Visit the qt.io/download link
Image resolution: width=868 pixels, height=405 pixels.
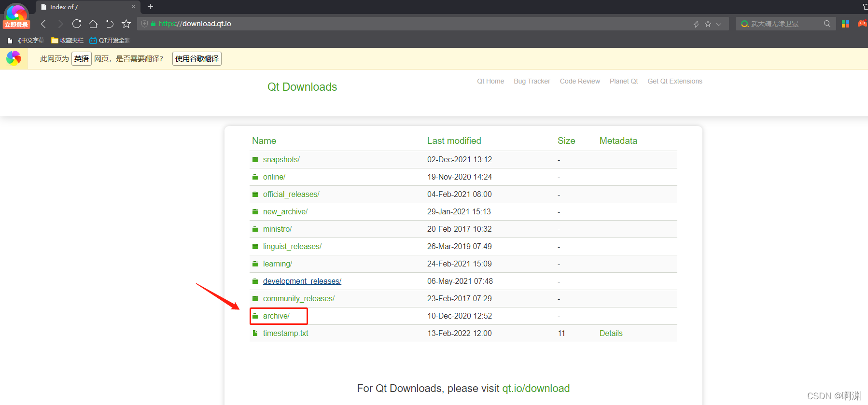tap(536, 389)
